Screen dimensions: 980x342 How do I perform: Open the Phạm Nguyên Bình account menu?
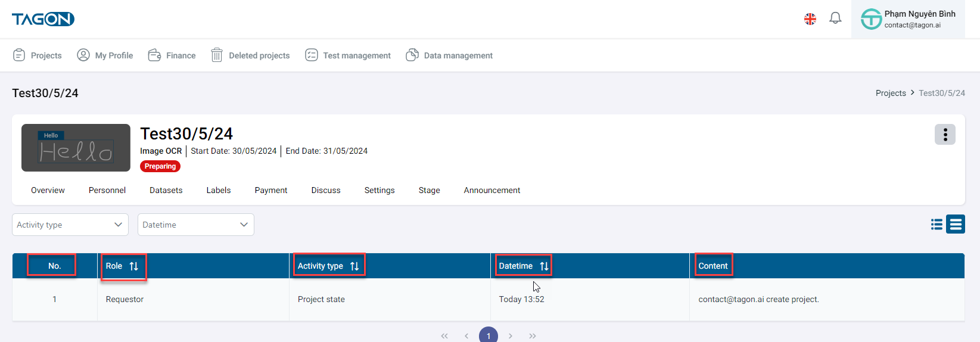[x=908, y=19]
